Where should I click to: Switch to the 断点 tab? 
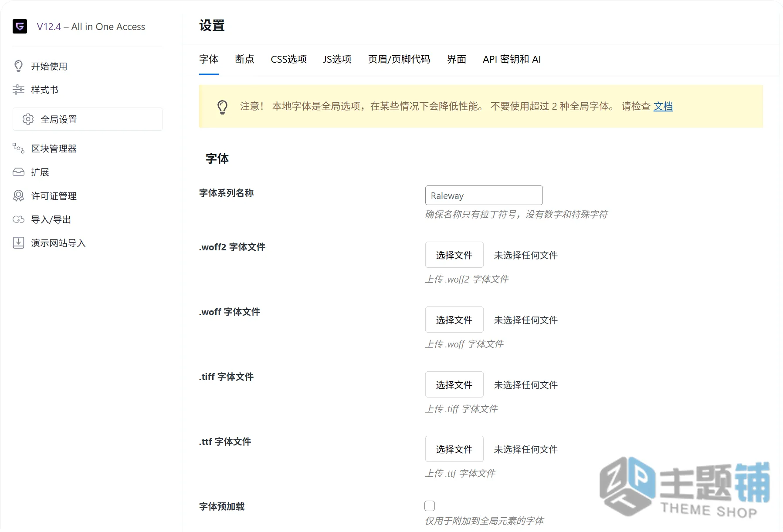coord(244,59)
